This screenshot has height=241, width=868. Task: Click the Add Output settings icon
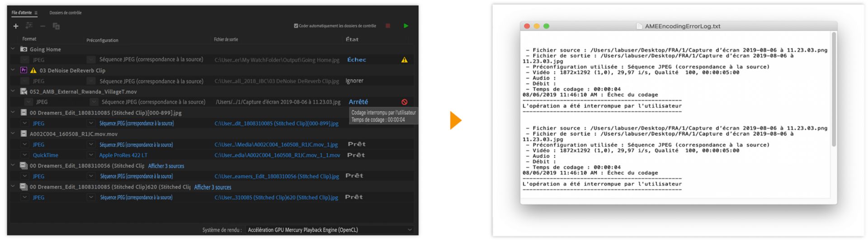click(x=29, y=26)
